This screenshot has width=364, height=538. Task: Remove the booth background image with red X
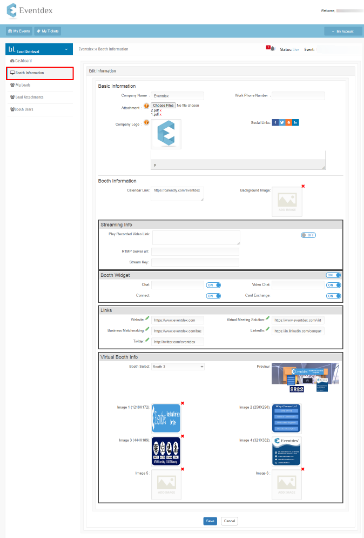tap(303, 186)
